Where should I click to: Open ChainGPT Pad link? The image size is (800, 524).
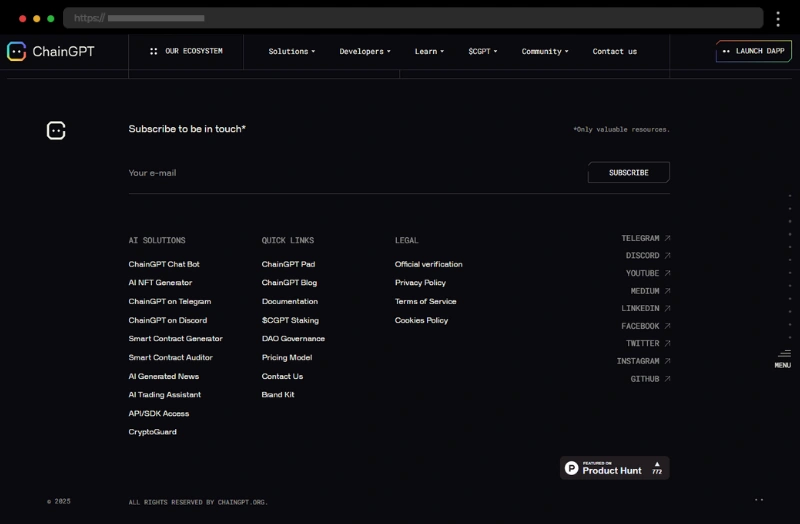tap(288, 264)
